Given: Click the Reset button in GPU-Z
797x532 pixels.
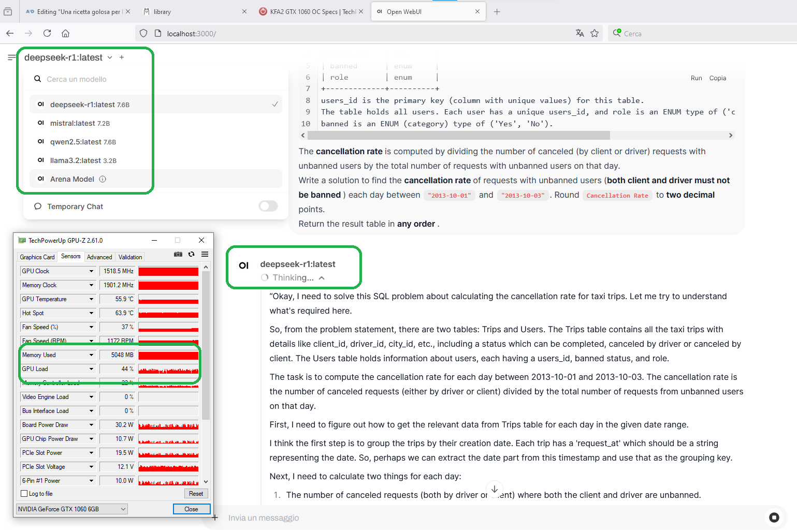Looking at the screenshot, I should click(x=196, y=494).
